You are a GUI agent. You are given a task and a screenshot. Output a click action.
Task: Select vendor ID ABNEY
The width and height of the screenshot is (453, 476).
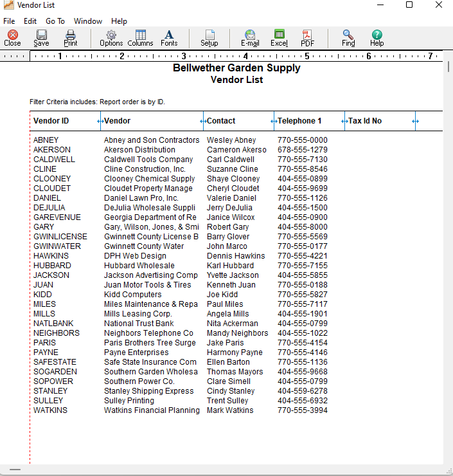46,140
